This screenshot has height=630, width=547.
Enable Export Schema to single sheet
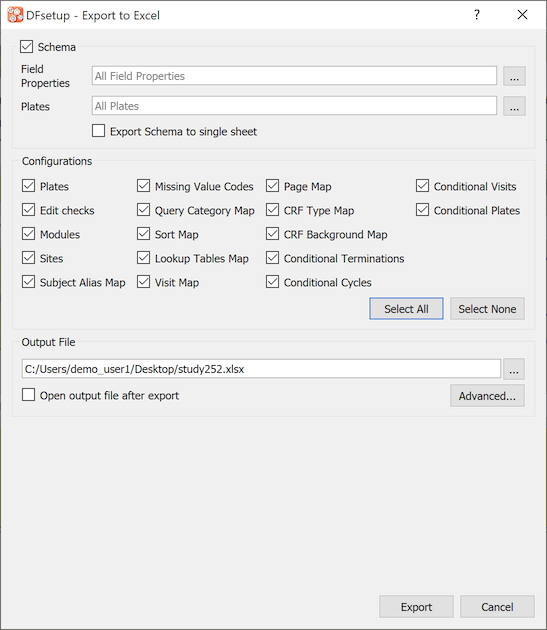pyautogui.click(x=98, y=131)
